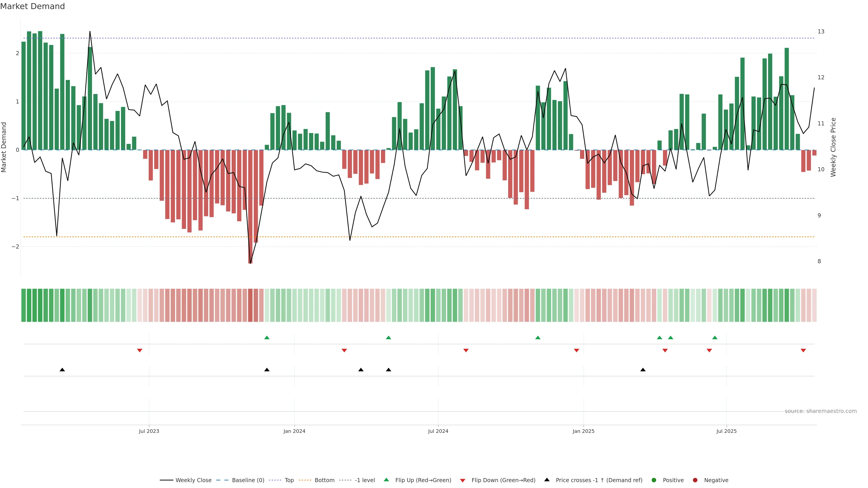
Task: Toggle the -1 level legend entry
Action: click(365, 480)
